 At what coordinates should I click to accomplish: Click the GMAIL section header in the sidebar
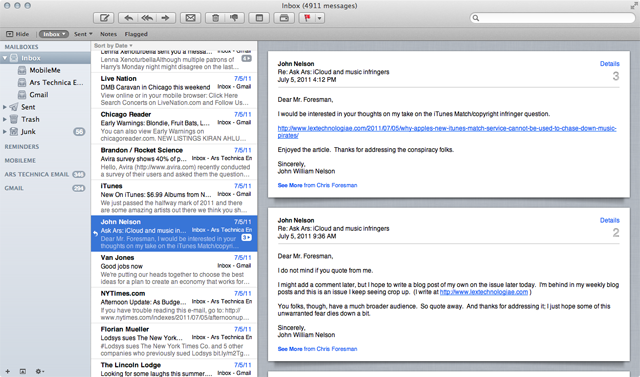pos(14,188)
